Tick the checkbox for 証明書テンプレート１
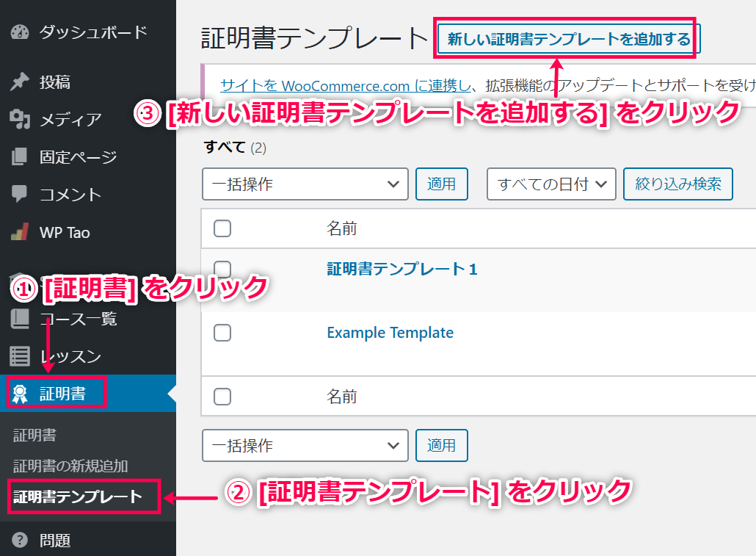The height and width of the screenshot is (556, 756). [222, 269]
